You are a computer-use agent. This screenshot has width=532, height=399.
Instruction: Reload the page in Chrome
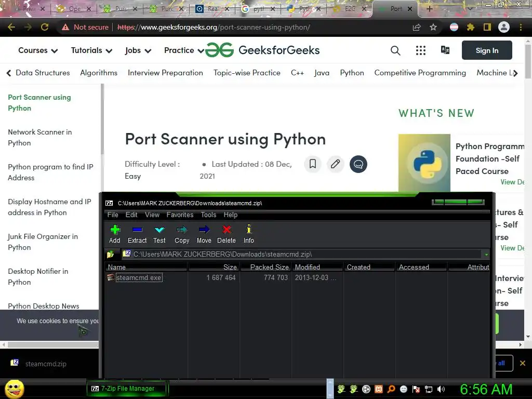point(45,27)
